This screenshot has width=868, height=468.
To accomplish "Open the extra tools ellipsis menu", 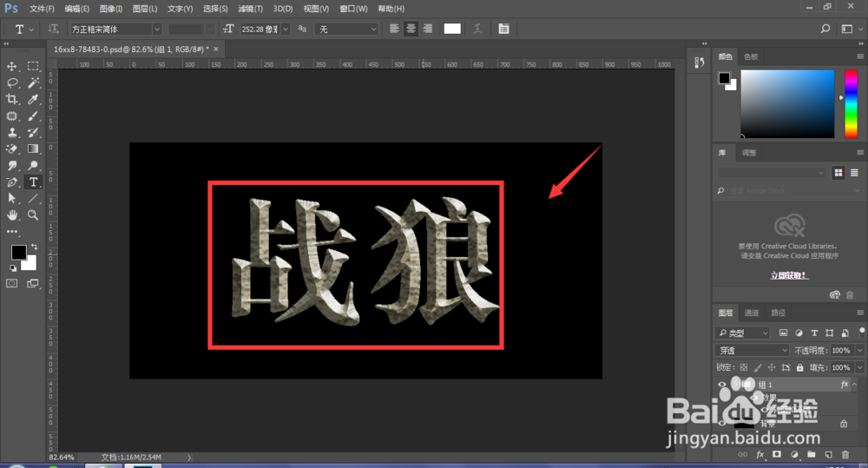I will [11, 232].
